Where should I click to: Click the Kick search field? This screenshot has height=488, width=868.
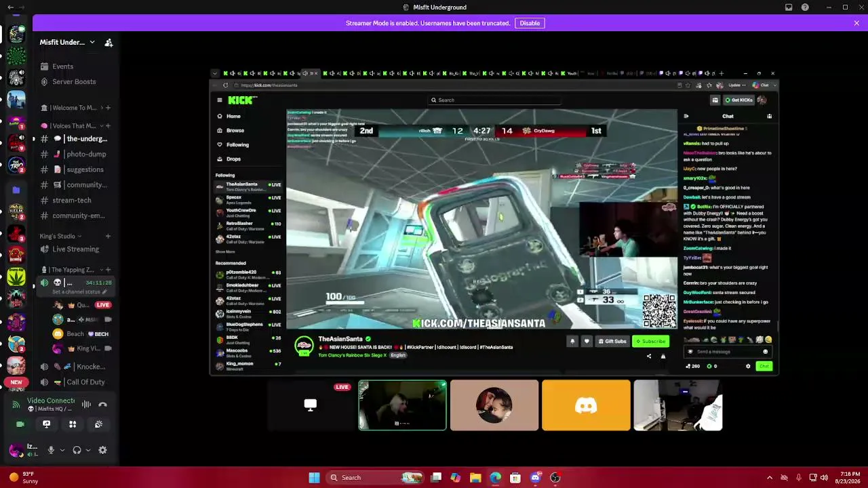tap(495, 100)
